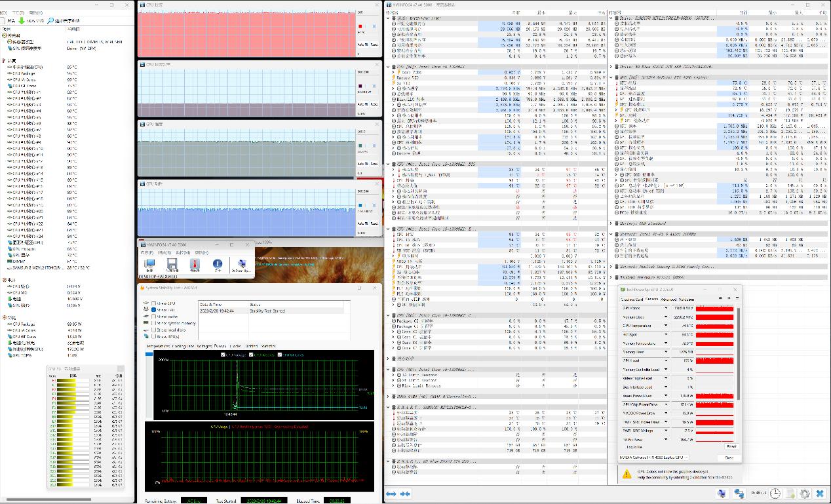Click the monitor summary icon in HWiNFO64 toolbar
Image resolution: width=831 pixels, height=504 pixels.
coord(150,263)
